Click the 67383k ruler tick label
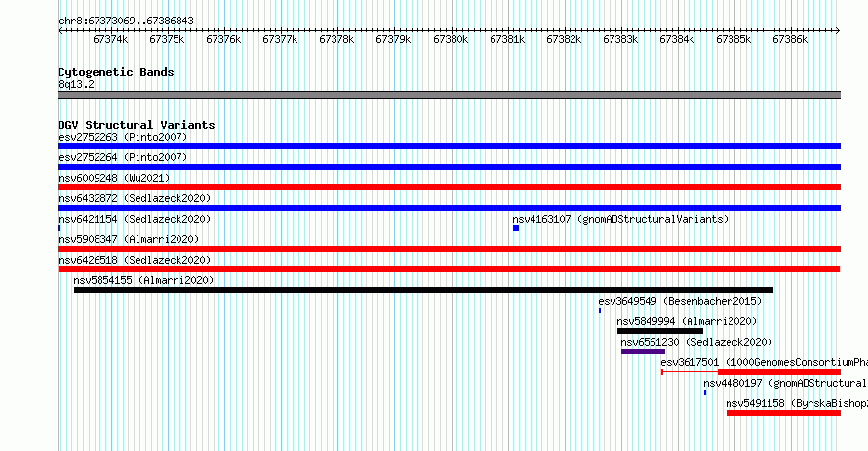 (x=620, y=39)
